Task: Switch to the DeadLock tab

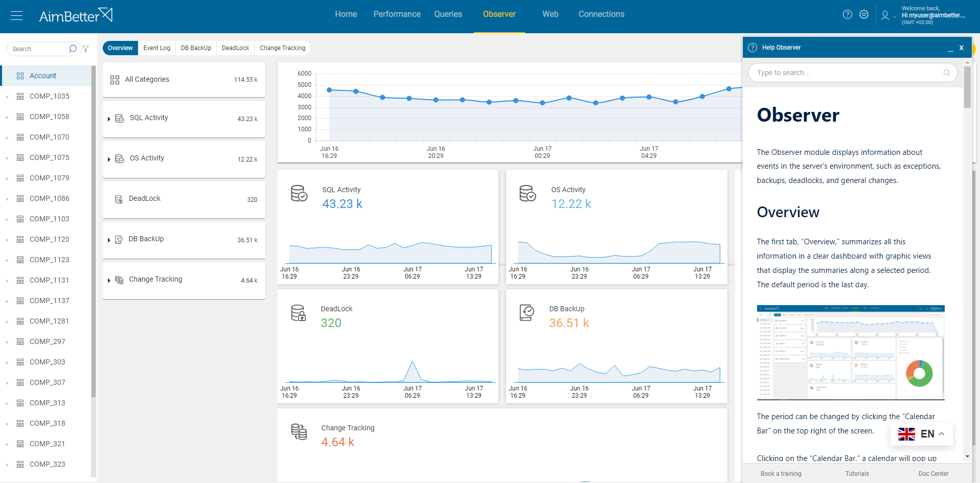Action: coord(235,48)
